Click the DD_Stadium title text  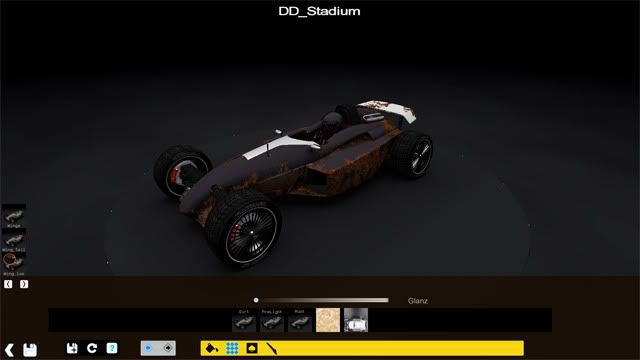pos(319,11)
